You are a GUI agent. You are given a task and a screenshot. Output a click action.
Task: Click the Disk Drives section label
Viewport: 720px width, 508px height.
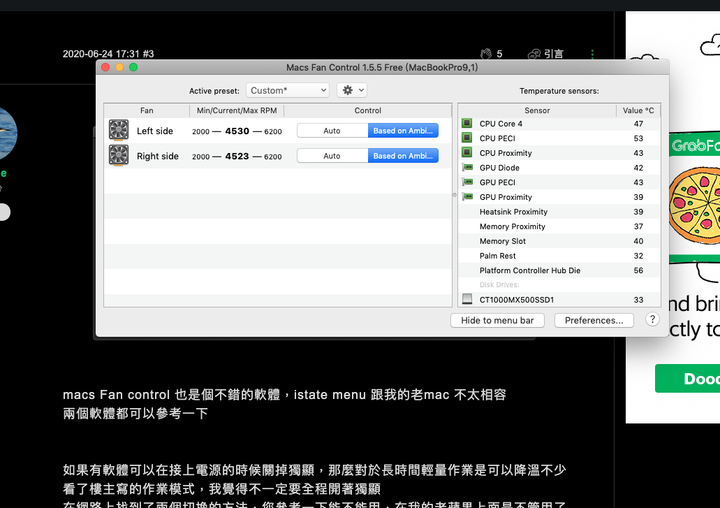(x=499, y=285)
